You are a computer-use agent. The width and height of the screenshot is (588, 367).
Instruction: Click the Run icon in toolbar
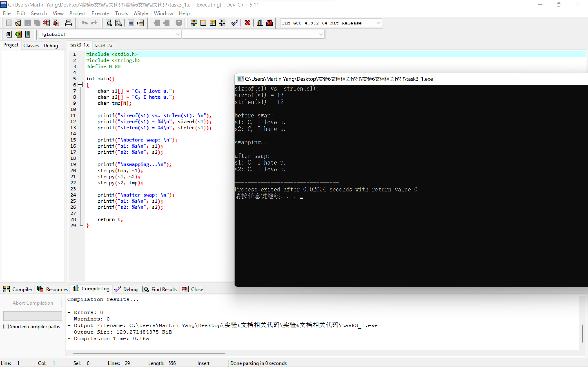coord(203,23)
